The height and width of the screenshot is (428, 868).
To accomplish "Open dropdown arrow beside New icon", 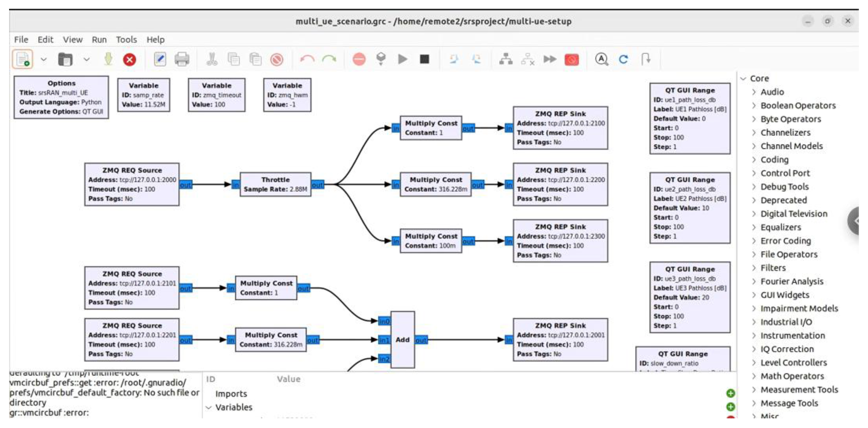I will coord(44,60).
